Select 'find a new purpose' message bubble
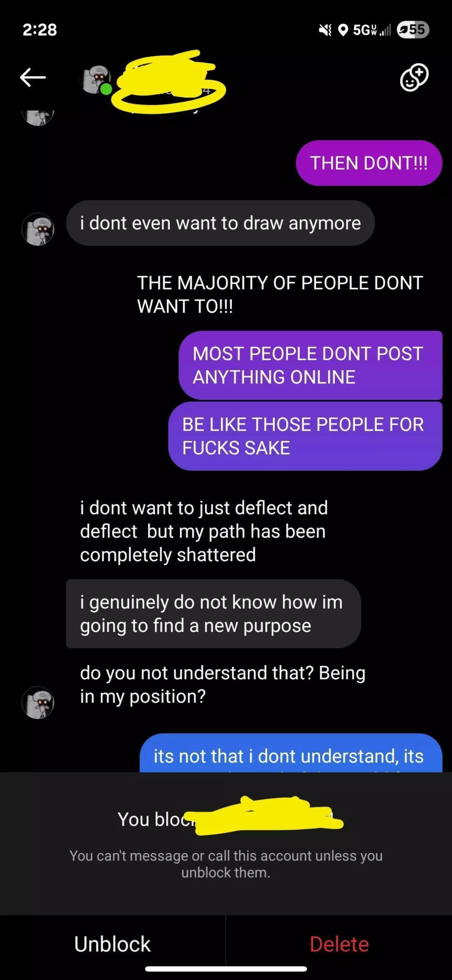The width and height of the screenshot is (452, 980). point(213,614)
